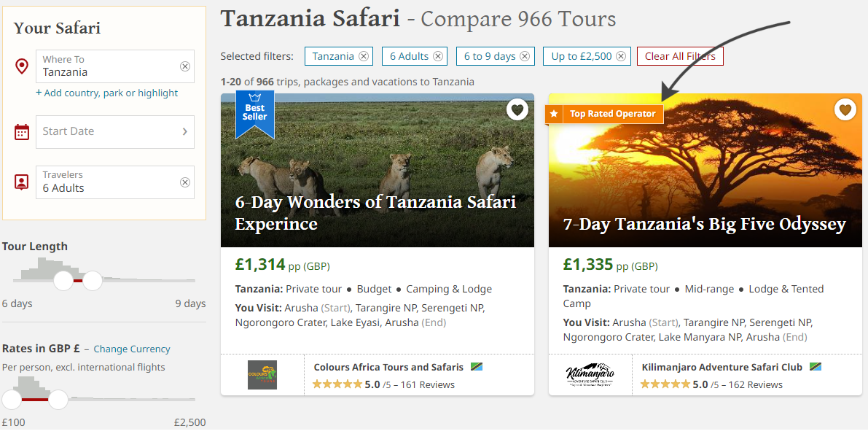
Task: Remove the Up to £2,500 filter
Action: pyautogui.click(x=621, y=56)
